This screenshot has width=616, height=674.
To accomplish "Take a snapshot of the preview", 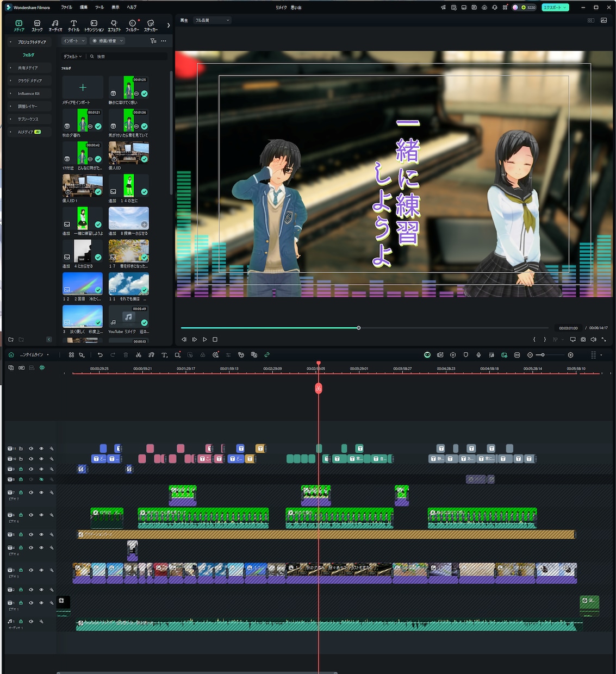I will point(583,339).
